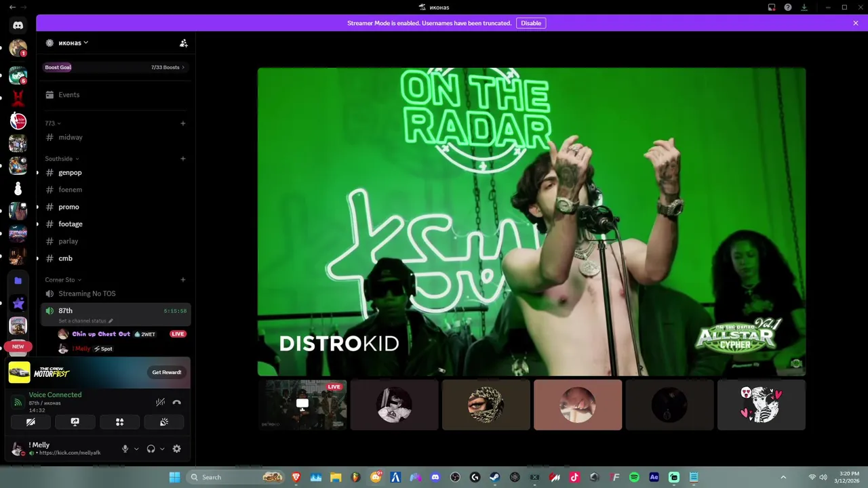The width and height of the screenshot is (868, 488).
Task: Click the screen share button
Action: click(x=75, y=422)
